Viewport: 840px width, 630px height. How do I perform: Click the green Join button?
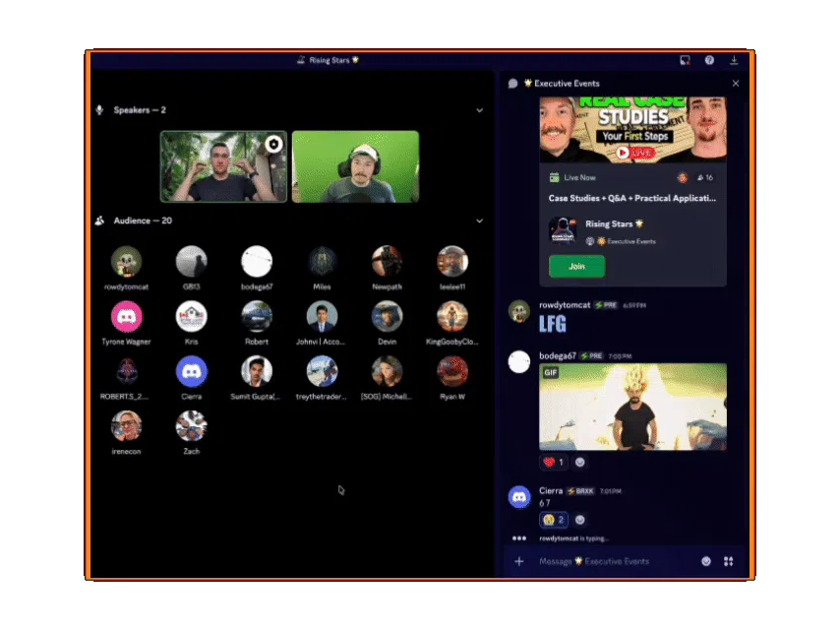(x=576, y=267)
